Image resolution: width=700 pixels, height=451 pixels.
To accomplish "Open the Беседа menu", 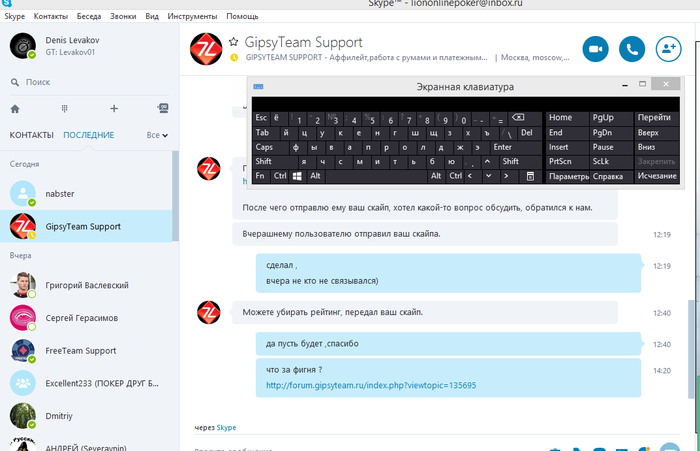I will pyautogui.click(x=89, y=16).
